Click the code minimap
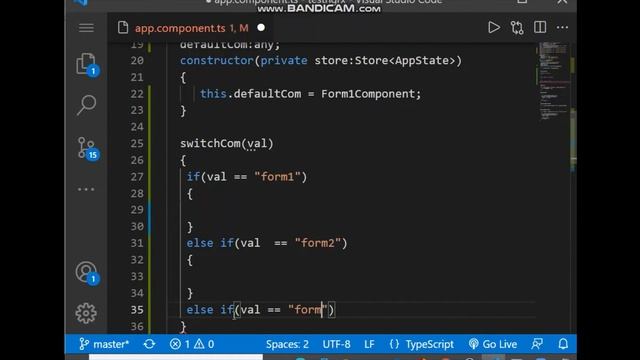Viewport: 640px width, 360px height. pyautogui.click(x=554, y=82)
